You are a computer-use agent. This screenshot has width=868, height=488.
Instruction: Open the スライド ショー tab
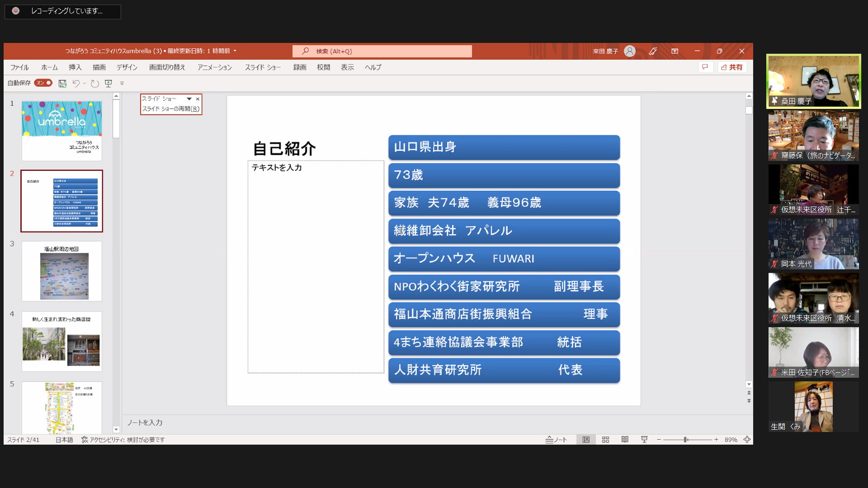click(x=263, y=67)
